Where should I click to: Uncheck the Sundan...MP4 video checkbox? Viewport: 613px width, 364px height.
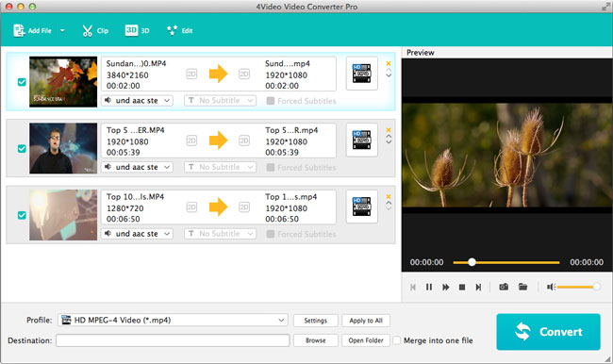pyautogui.click(x=22, y=82)
